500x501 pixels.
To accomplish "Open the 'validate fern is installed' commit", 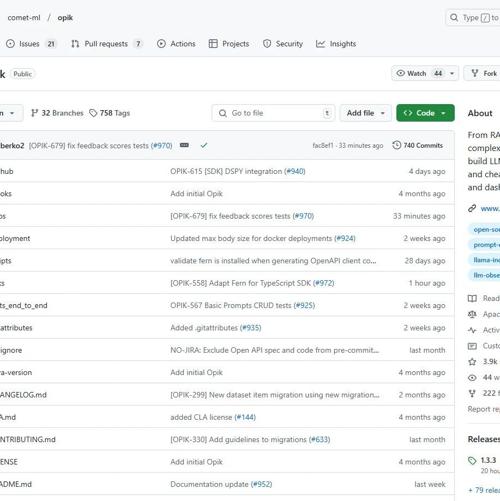I will [x=273, y=261].
